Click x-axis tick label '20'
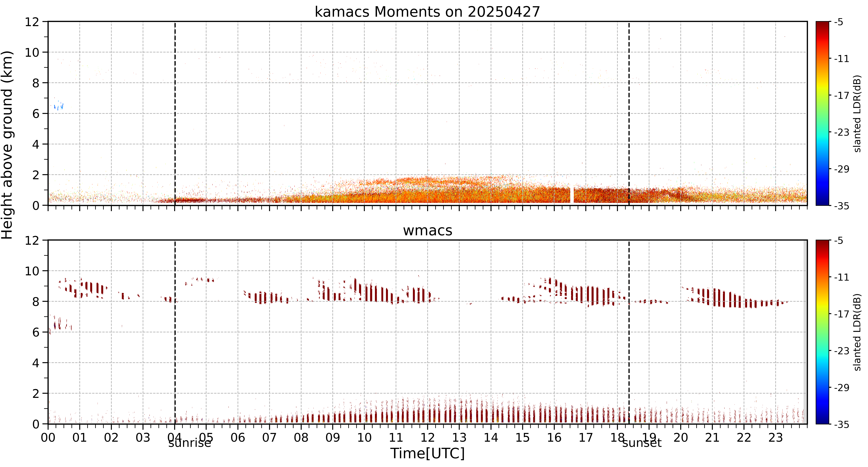Image resolution: width=868 pixels, height=467 pixels. (x=681, y=438)
